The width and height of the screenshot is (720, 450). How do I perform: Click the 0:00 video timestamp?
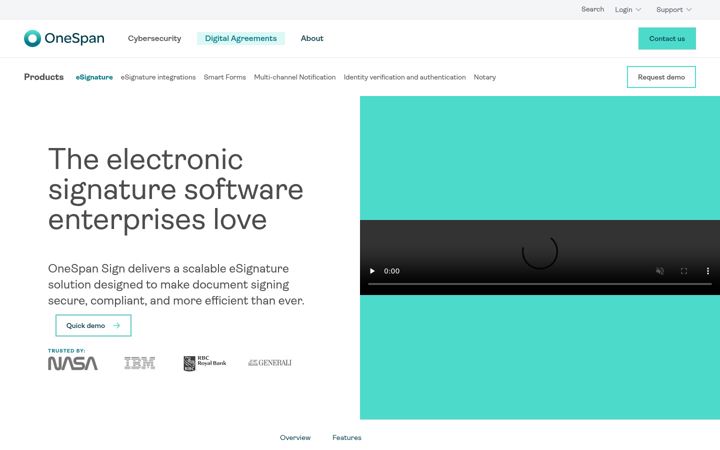point(392,271)
